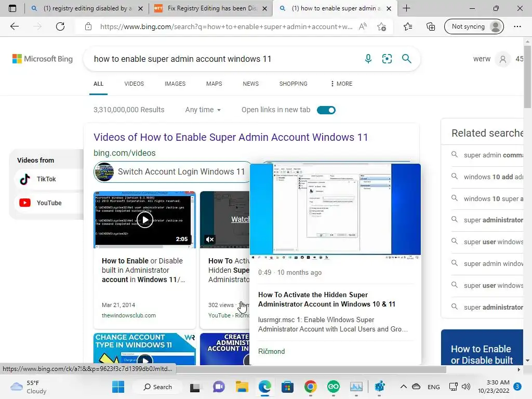
Task: Expand MORE search categories
Action: (x=342, y=84)
